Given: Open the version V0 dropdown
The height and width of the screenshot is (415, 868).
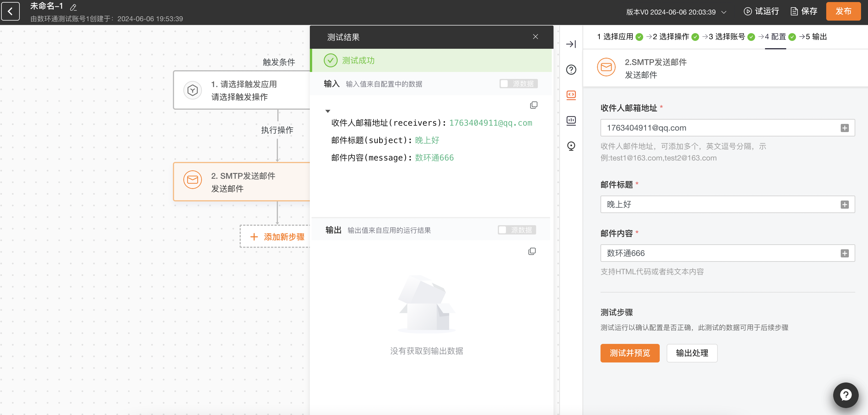Looking at the screenshot, I should (676, 12).
